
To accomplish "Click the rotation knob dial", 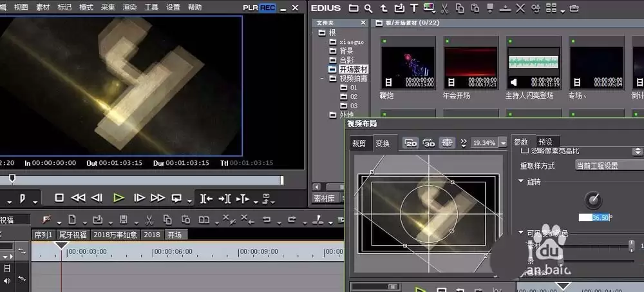I will tap(593, 200).
